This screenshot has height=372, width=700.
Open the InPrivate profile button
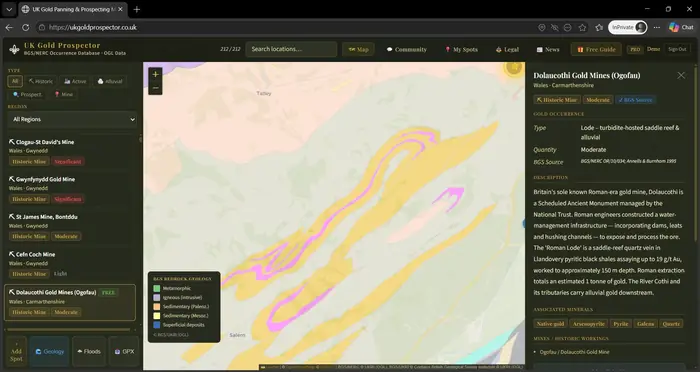628,27
